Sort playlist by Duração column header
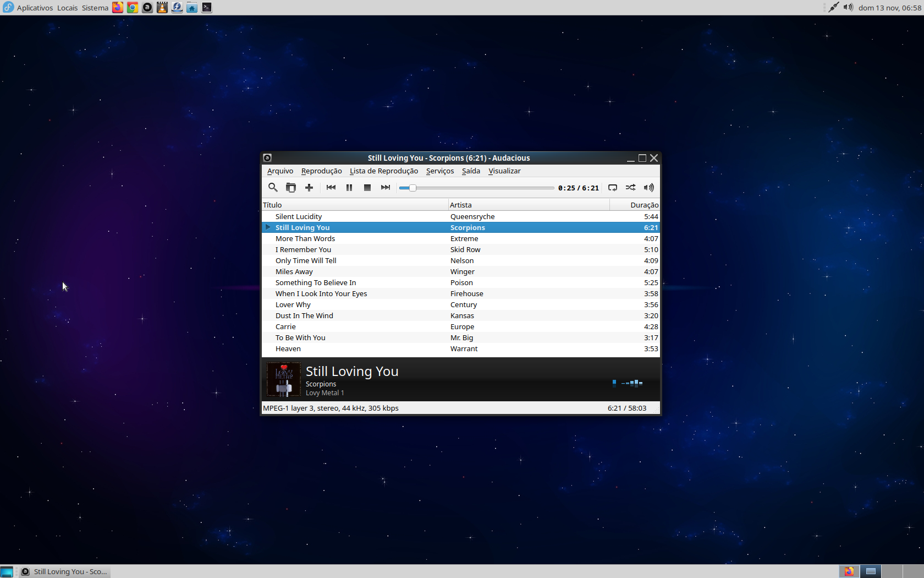This screenshot has width=924, height=578. pyautogui.click(x=635, y=205)
